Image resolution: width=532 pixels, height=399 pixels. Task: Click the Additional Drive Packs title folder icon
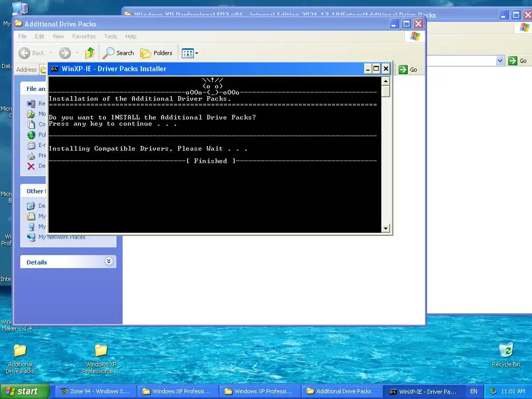point(19,24)
